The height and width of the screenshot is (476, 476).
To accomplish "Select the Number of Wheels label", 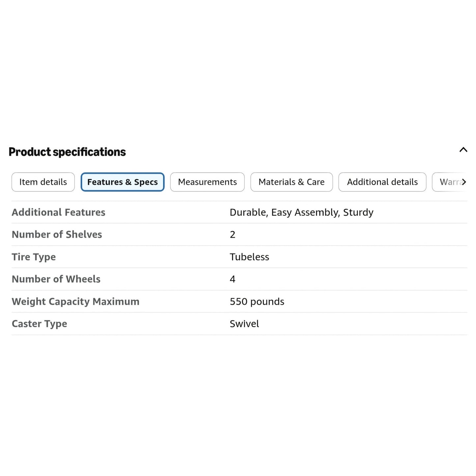I will (56, 279).
